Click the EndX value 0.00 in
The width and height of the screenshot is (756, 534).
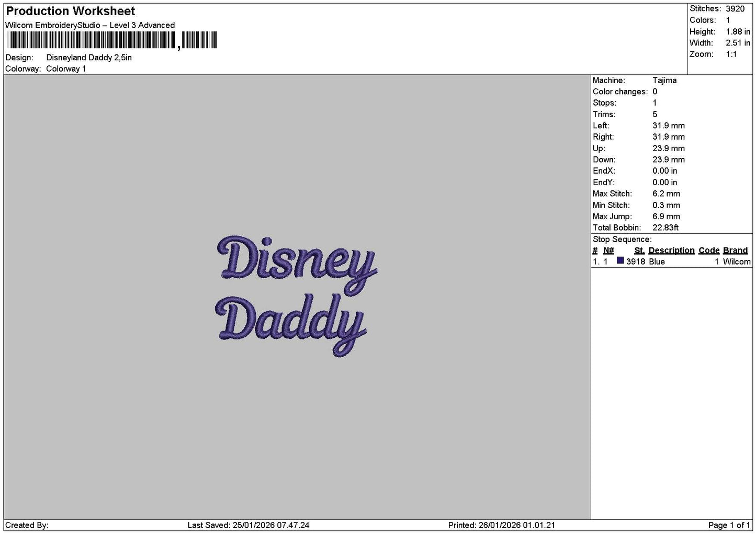(x=665, y=171)
